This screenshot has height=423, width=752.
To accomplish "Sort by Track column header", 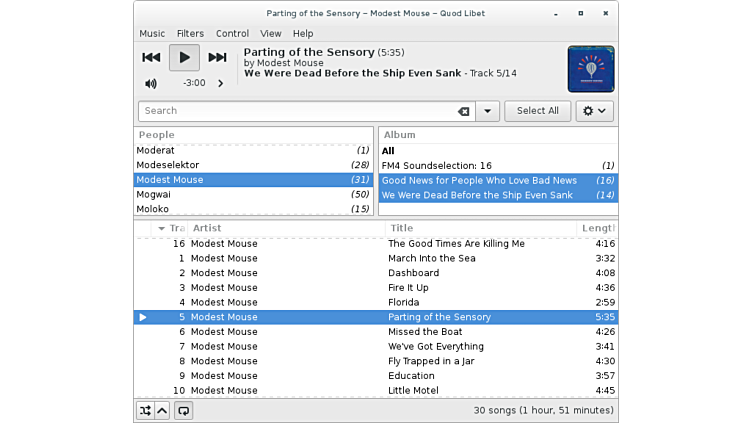I will click(169, 228).
